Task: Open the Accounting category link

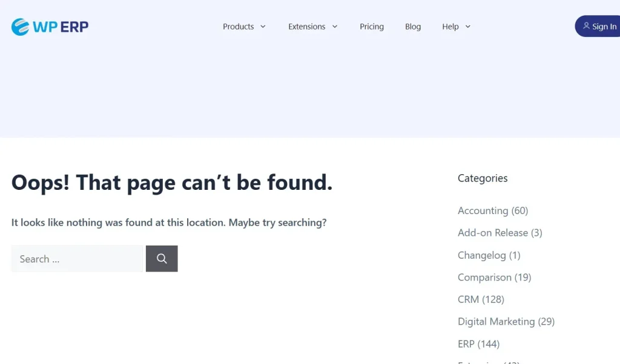Action: click(x=483, y=210)
